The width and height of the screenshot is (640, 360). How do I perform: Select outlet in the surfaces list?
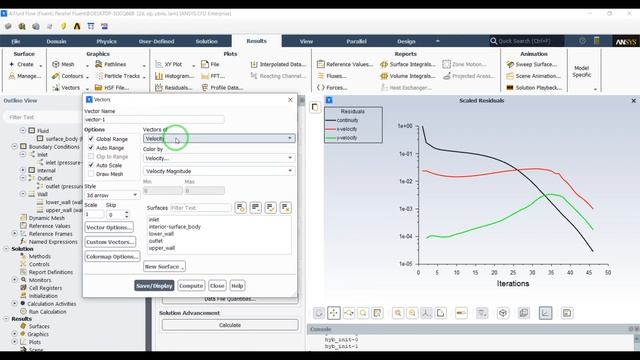tap(156, 241)
